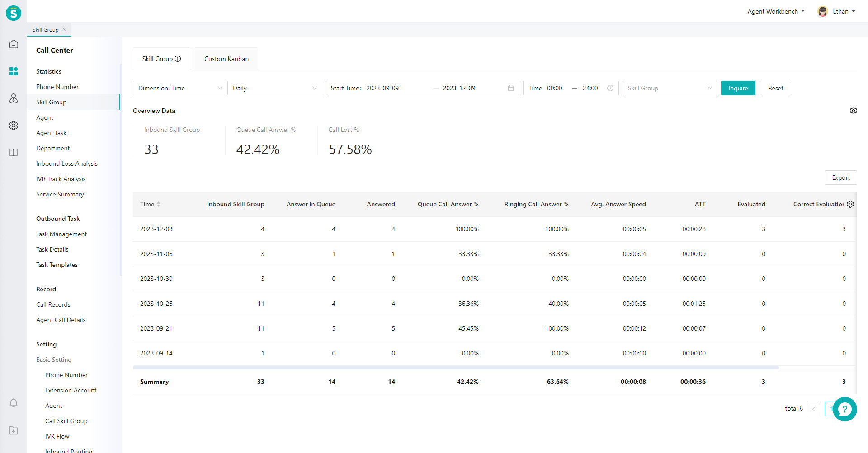Open the Skill Group filter dropdown
This screenshot has height=453, width=868.
tap(670, 88)
